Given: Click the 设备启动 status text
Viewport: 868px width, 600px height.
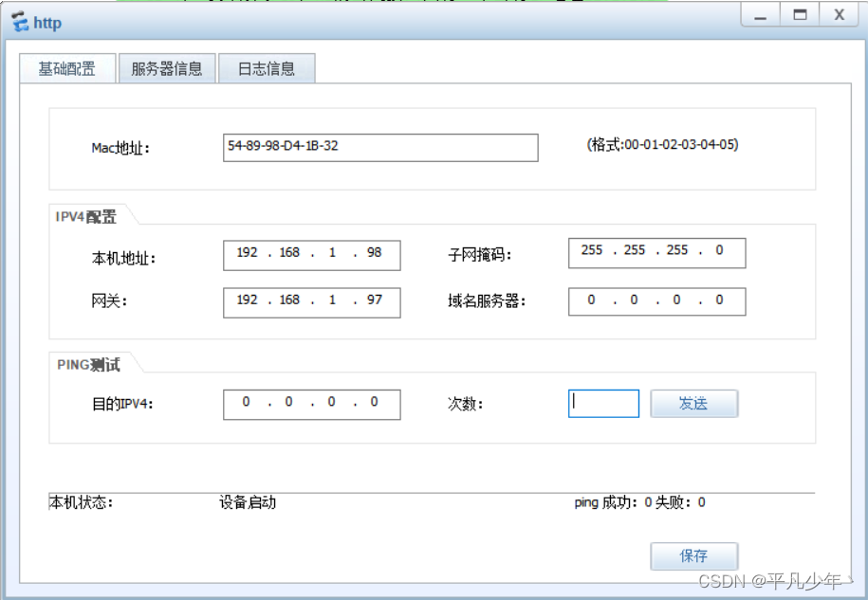Looking at the screenshot, I should coord(248,502).
